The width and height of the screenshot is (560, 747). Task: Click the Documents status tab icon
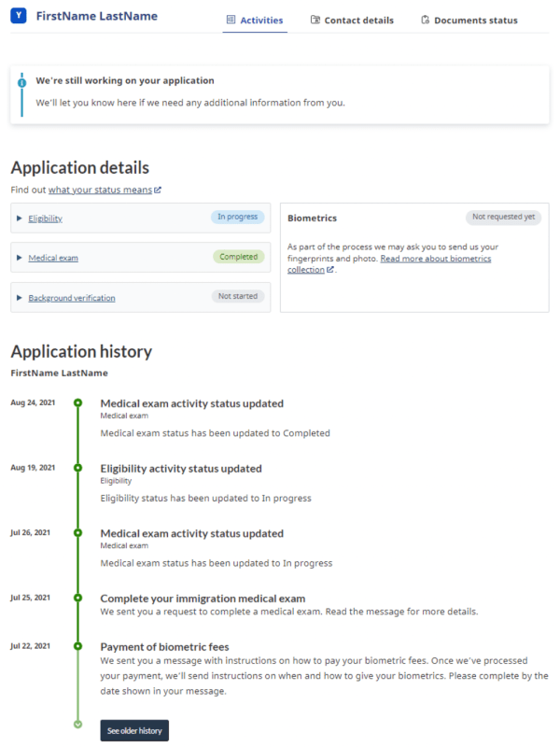pyautogui.click(x=425, y=20)
